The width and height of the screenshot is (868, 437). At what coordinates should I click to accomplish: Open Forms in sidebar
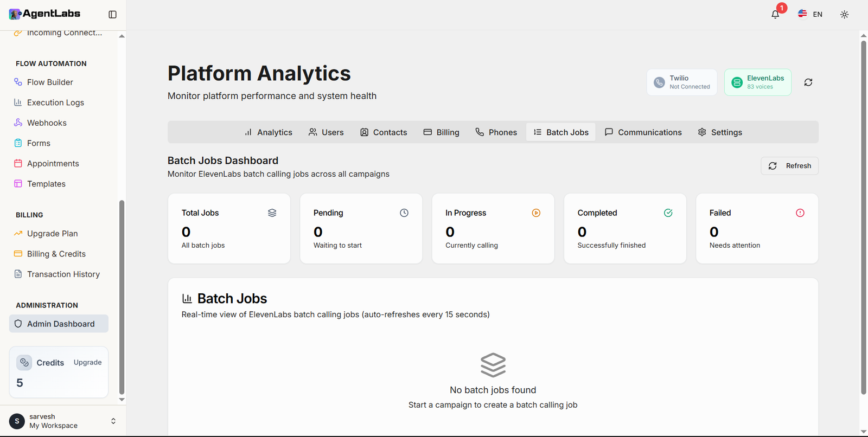click(x=59, y=143)
